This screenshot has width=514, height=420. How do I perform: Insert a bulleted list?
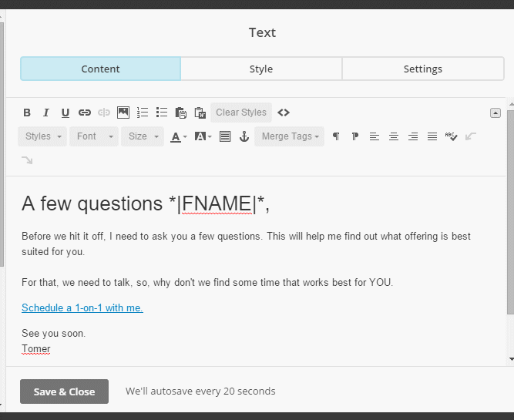click(162, 113)
